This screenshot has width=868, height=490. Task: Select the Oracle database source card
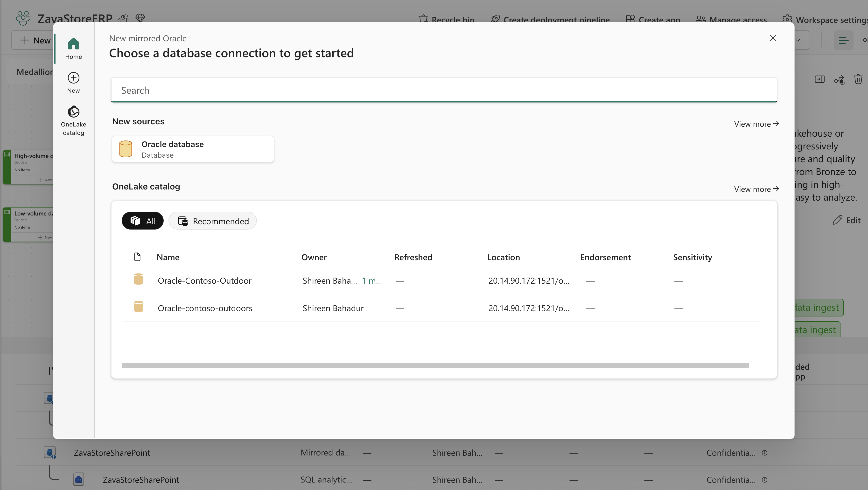pyautogui.click(x=193, y=149)
